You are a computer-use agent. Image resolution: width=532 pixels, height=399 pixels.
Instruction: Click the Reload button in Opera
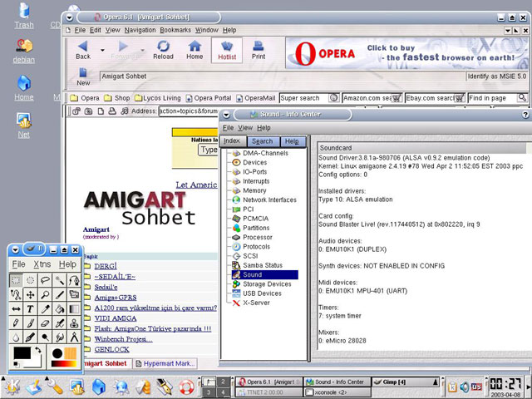point(163,50)
